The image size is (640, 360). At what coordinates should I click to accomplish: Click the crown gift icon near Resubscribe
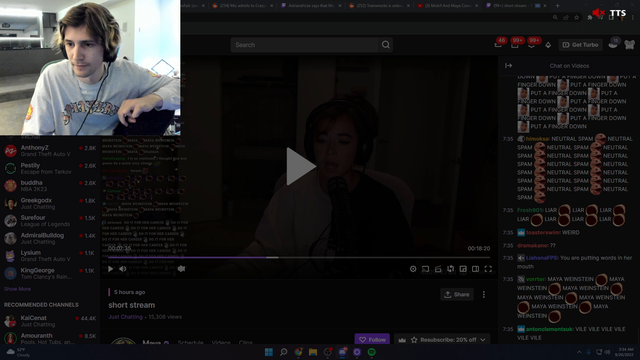[x=402, y=340]
